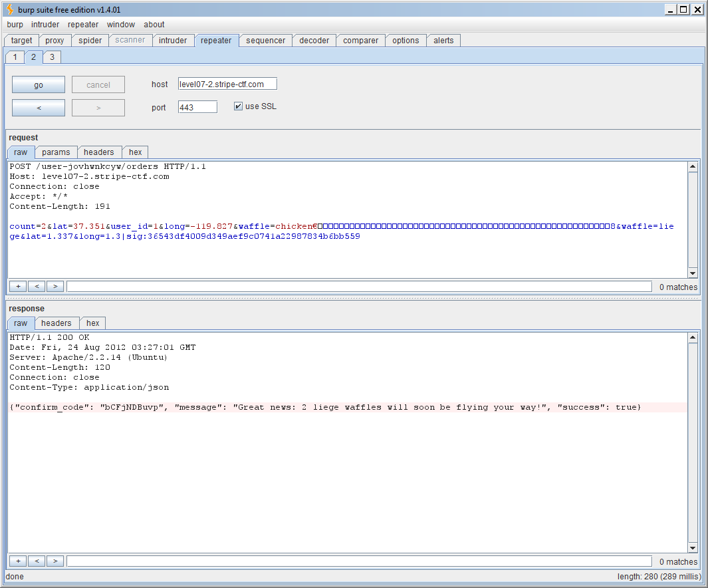The width and height of the screenshot is (708, 588).
Task: Select repeater request tab 1
Action: point(15,57)
